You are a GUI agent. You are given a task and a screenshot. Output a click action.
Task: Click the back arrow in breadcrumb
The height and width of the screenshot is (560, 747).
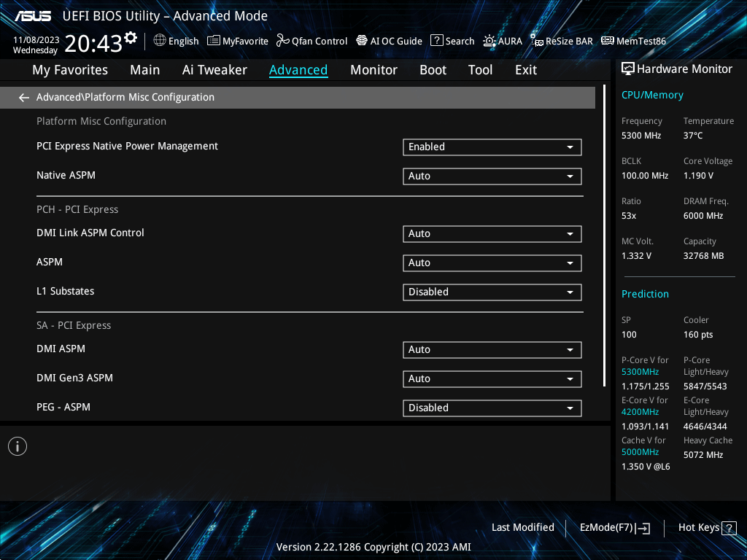pos(23,98)
